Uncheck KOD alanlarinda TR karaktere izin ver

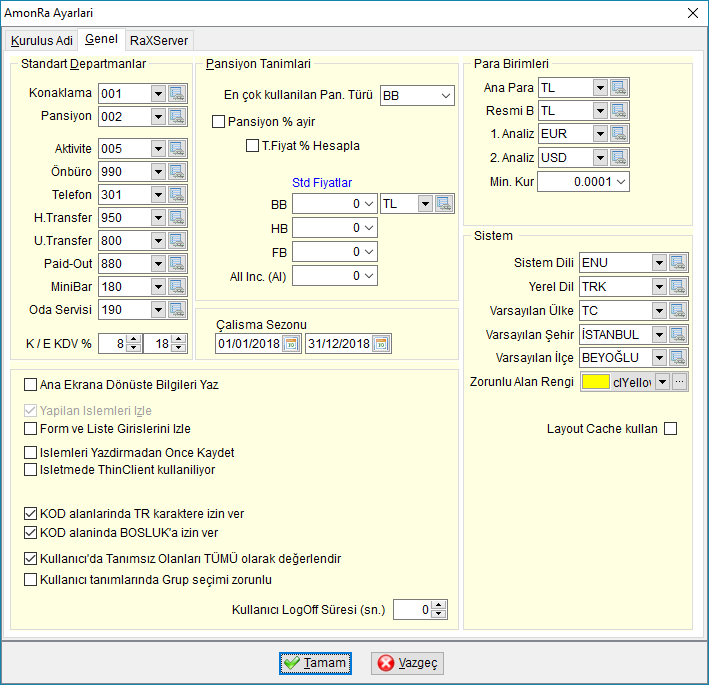coord(30,514)
